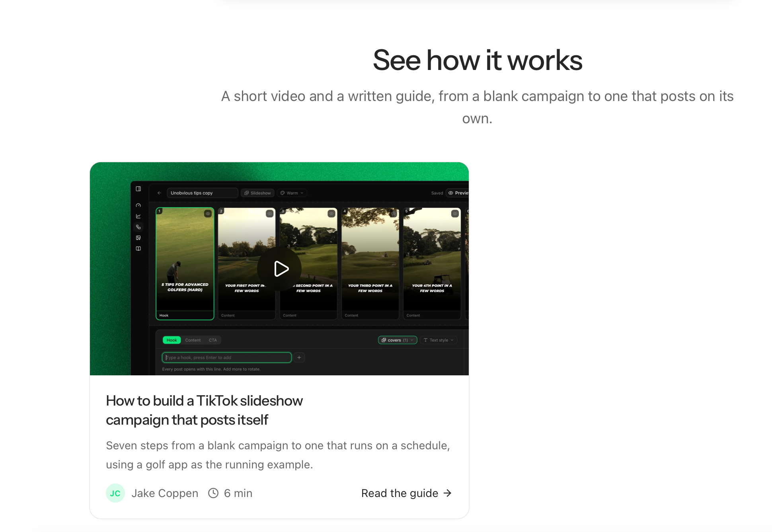Click the plus button to add hook
The image size is (772, 532).
pos(299,357)
